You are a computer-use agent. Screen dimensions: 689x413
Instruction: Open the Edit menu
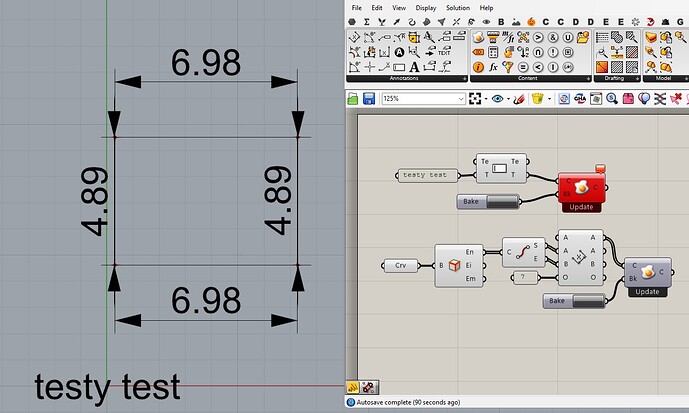(x=377, y=8)
